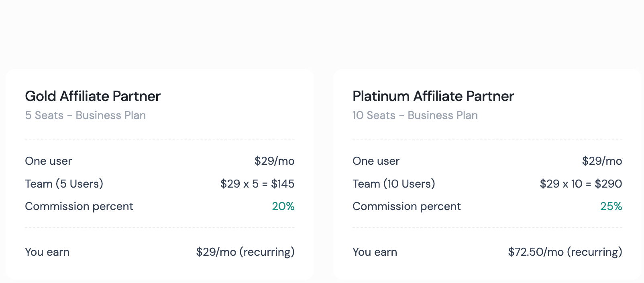Click the Gold card's You earn label

click(47, 252)
